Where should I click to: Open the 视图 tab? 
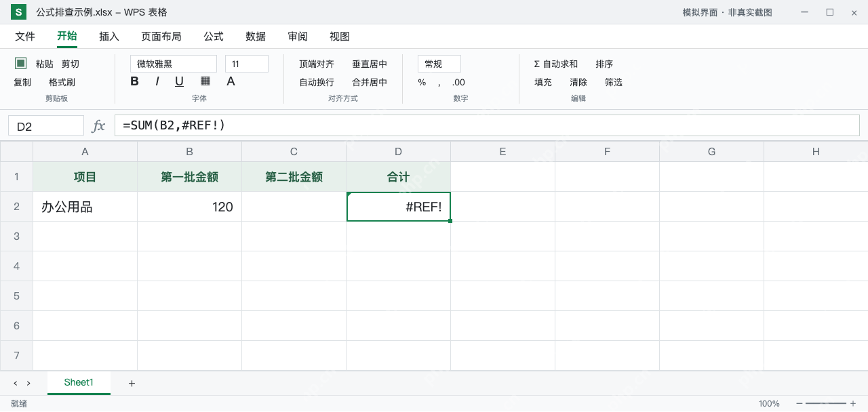click(340, 37)
